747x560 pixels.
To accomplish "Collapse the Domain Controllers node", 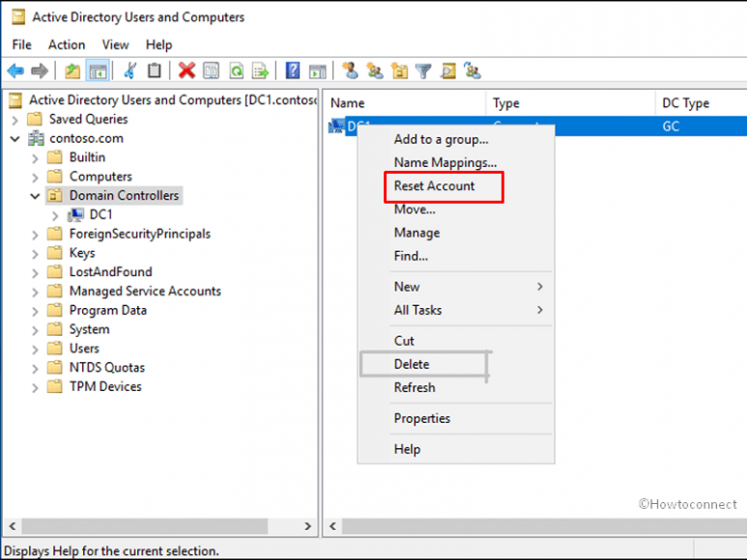I will point(35,196).
